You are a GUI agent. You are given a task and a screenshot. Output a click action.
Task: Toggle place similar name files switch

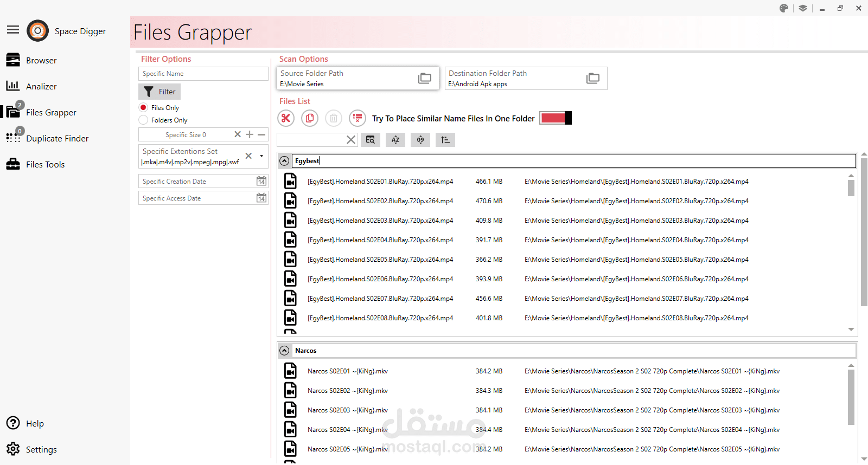coord(556,118)
